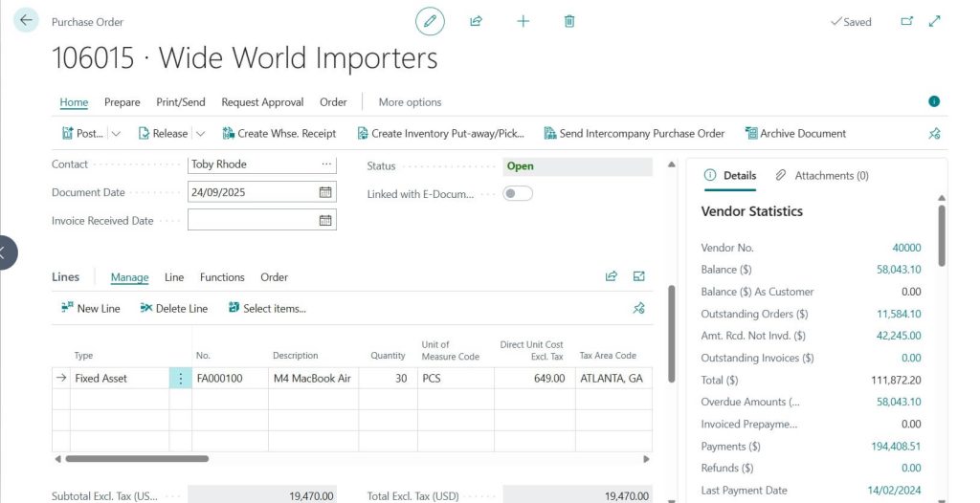The image size is (980, 503).
Task: Toggle the Linked with E-Document switch
Action: [x=518, y=193]
